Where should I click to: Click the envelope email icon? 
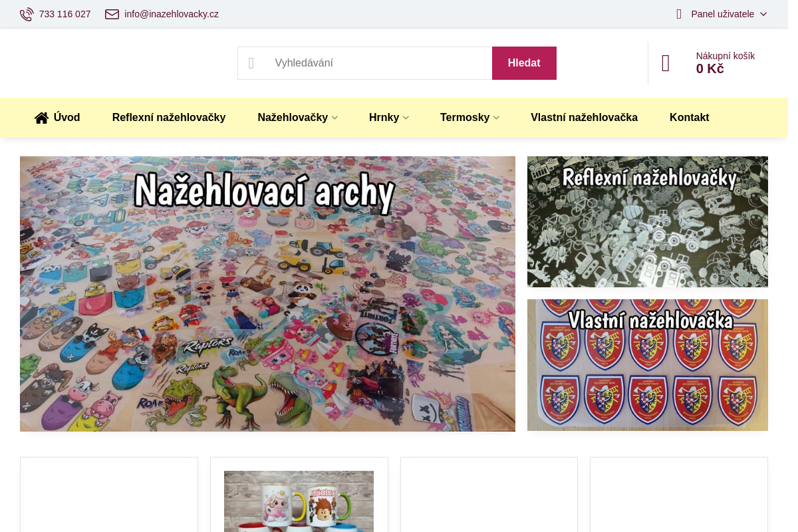coord(112,14)
